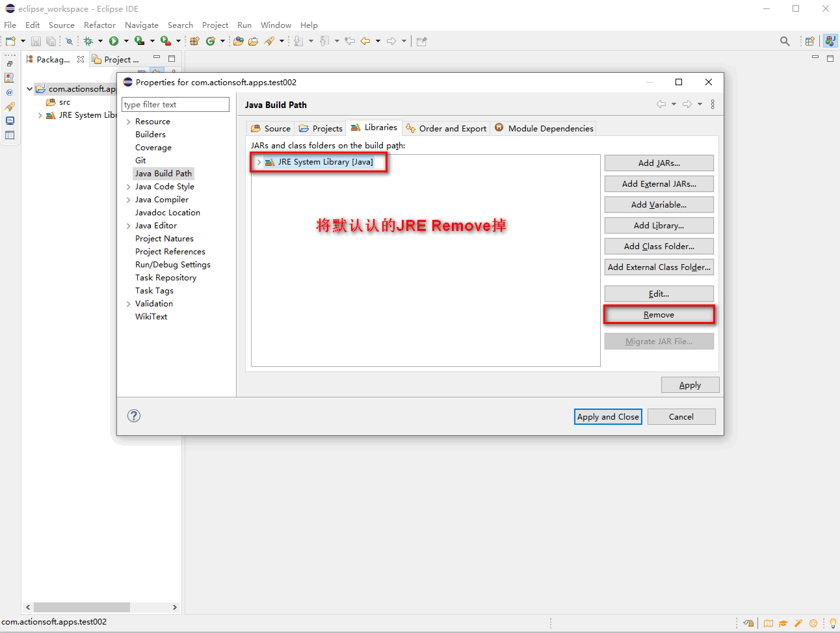The height and width of the screenshot is (633, 840).
Task: Click the Apply and Close button
Action: (608, 417)
